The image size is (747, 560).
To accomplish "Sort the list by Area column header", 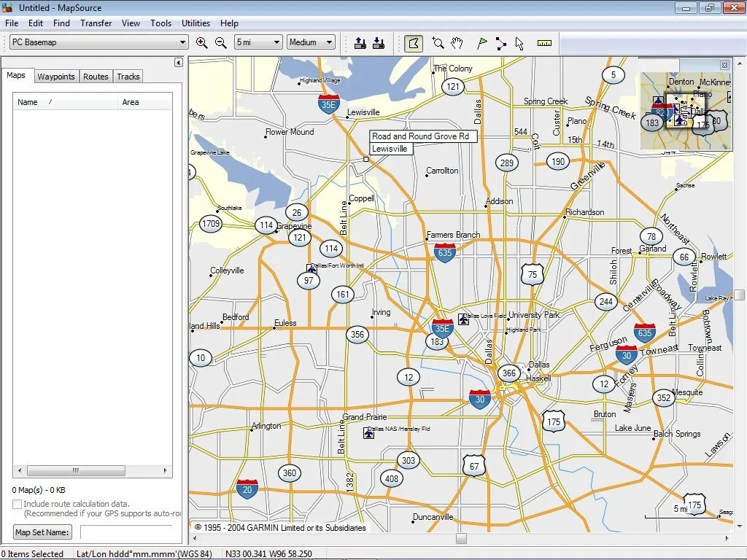I will coord(144,102).
